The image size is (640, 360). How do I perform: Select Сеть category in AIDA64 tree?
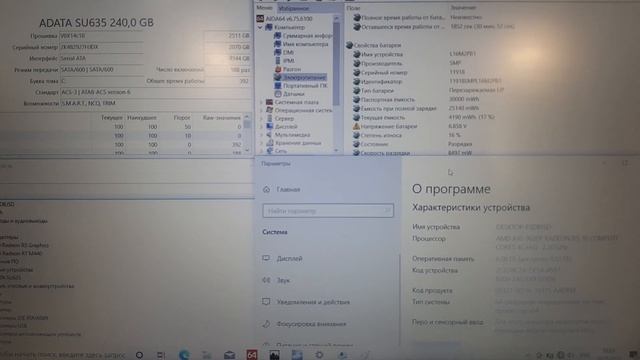click(280, 151)
